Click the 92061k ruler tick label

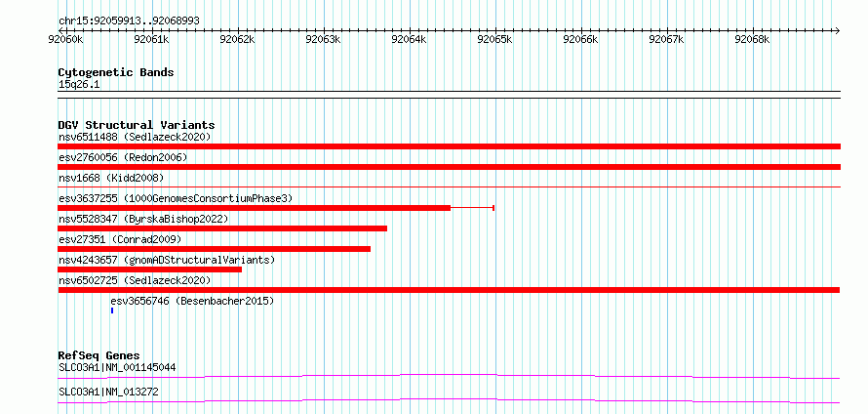pos(152,40)
